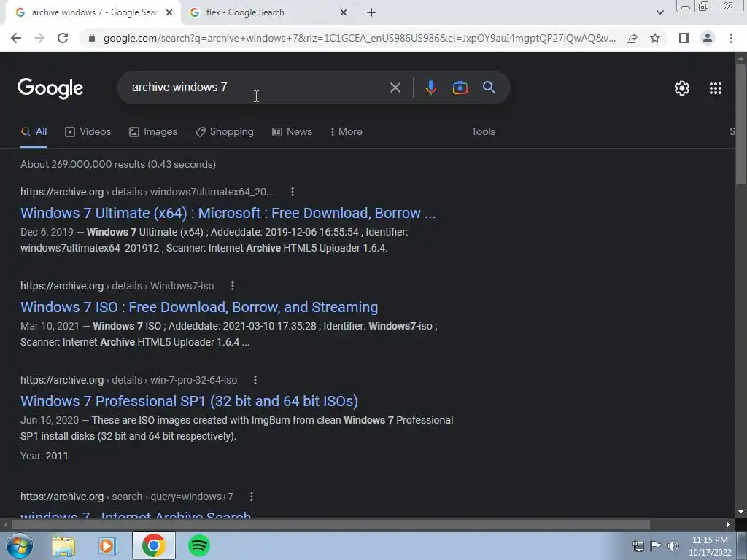Close the 'archive windows 7' tab
This screenshot has width=747, height=560.
point(169,12)
